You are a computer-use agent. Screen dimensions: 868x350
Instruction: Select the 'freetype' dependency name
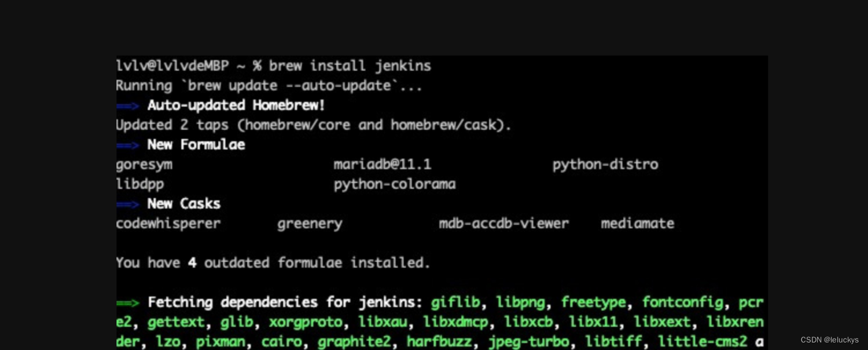pos(593,303)
